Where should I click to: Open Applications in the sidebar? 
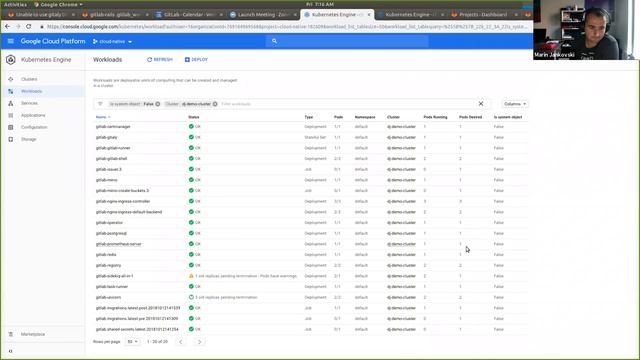point(33,116)
